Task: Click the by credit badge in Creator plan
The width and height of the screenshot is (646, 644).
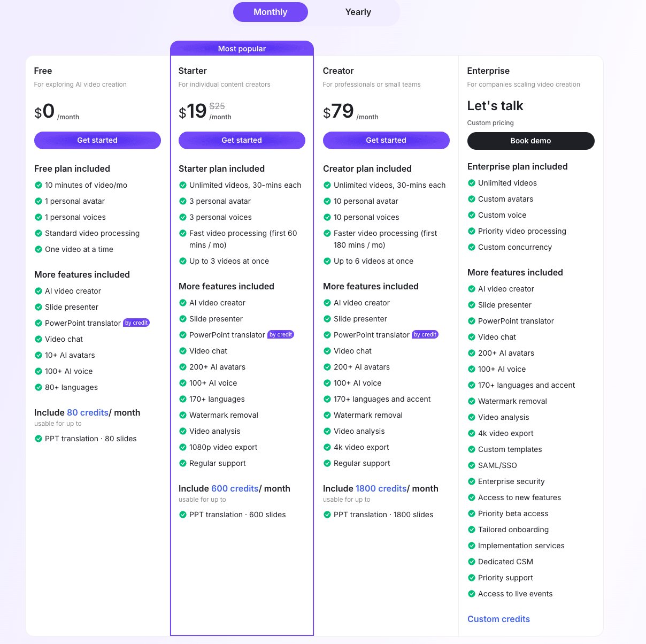Action: 425,335
